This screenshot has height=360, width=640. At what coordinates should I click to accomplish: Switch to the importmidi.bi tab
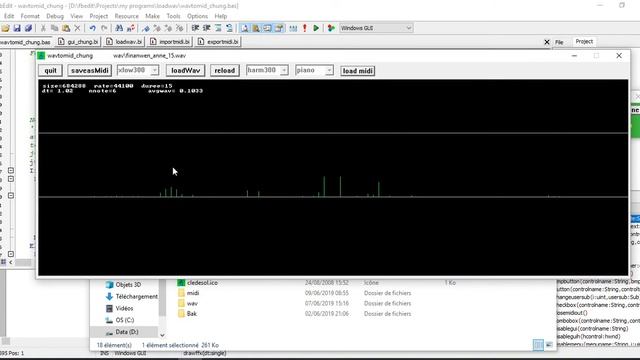click(170, 42)
